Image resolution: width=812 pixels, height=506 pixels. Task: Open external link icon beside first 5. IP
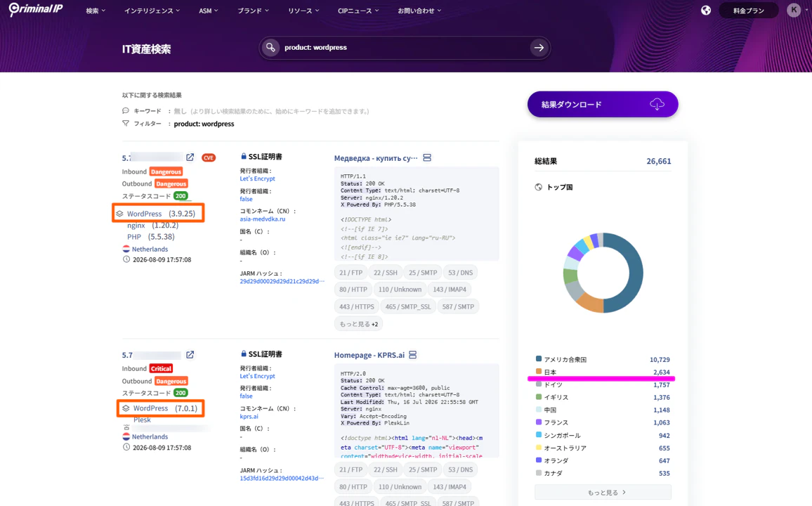click(x=190, y=157)
